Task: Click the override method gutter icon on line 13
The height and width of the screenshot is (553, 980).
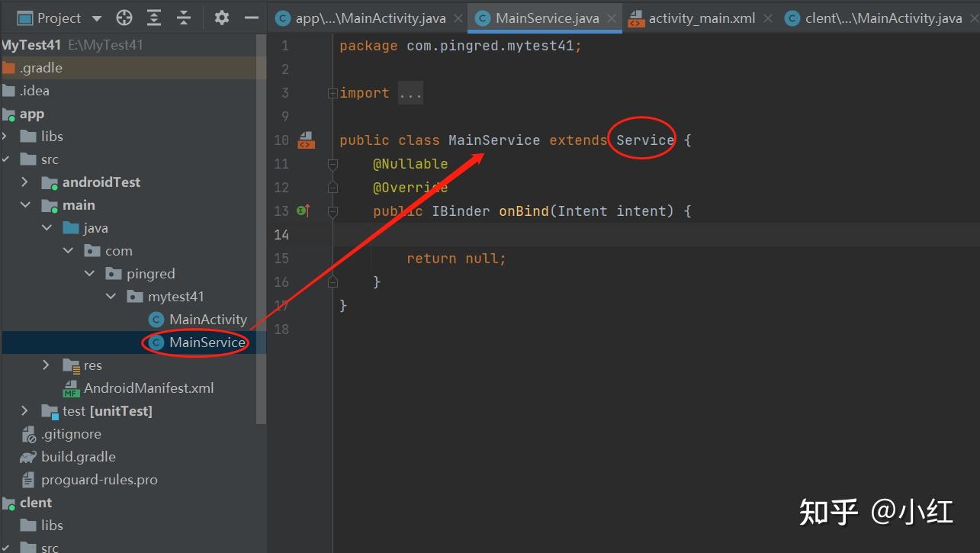Action: coord(304,211)
